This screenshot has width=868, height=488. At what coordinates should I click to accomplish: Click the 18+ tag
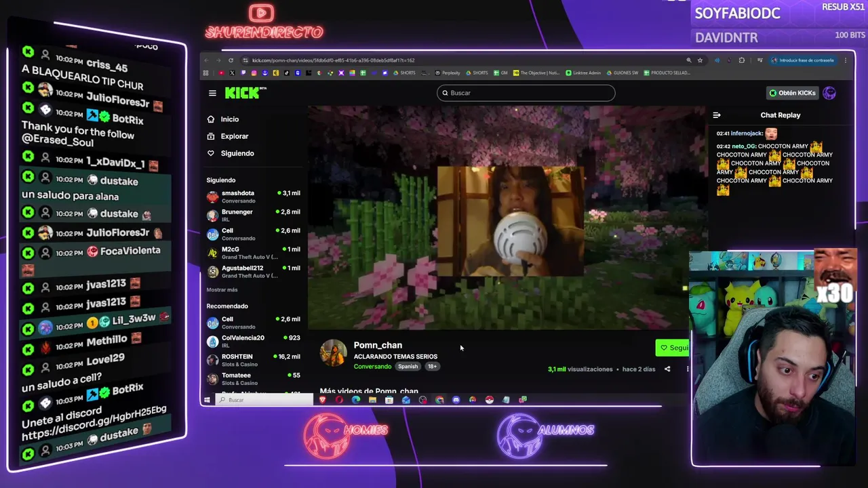point(432,367)
